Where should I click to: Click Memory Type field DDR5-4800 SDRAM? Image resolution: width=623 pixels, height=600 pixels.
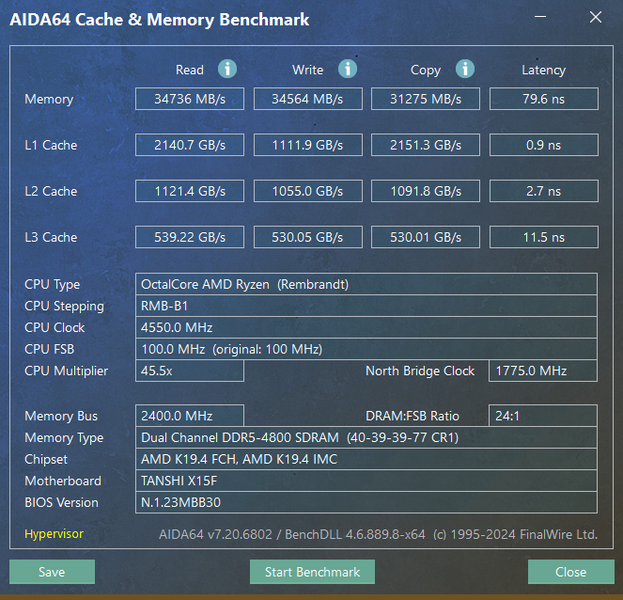366,437
